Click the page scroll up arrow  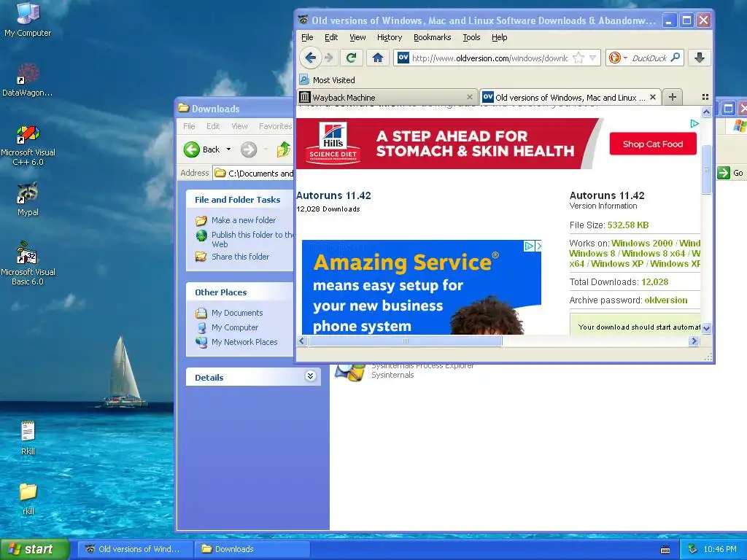click(706, 112)
